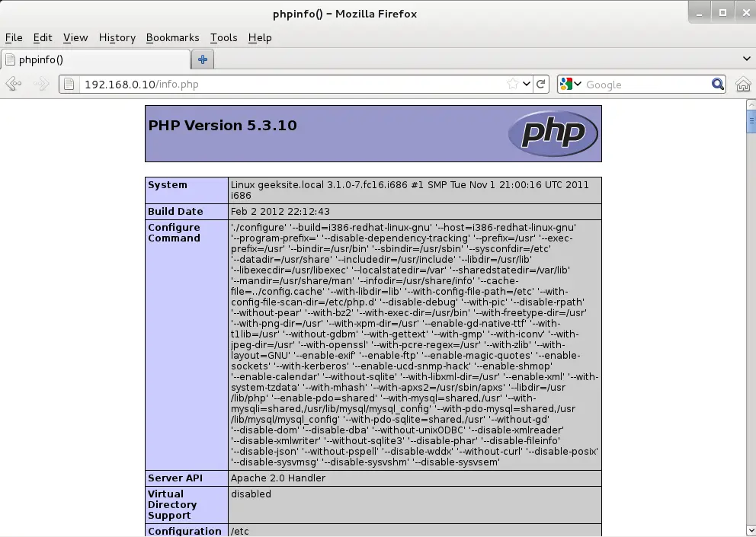Focus the Google search box

click(647, 85)
